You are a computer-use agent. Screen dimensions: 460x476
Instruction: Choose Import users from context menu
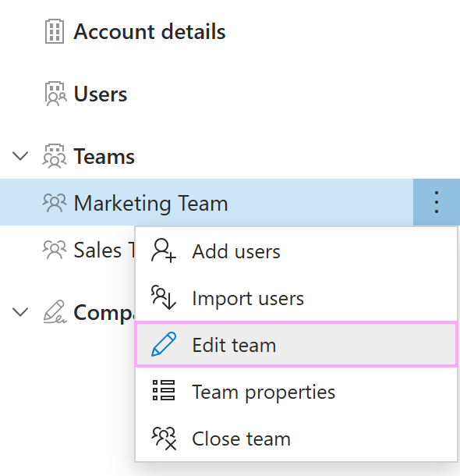296,298
